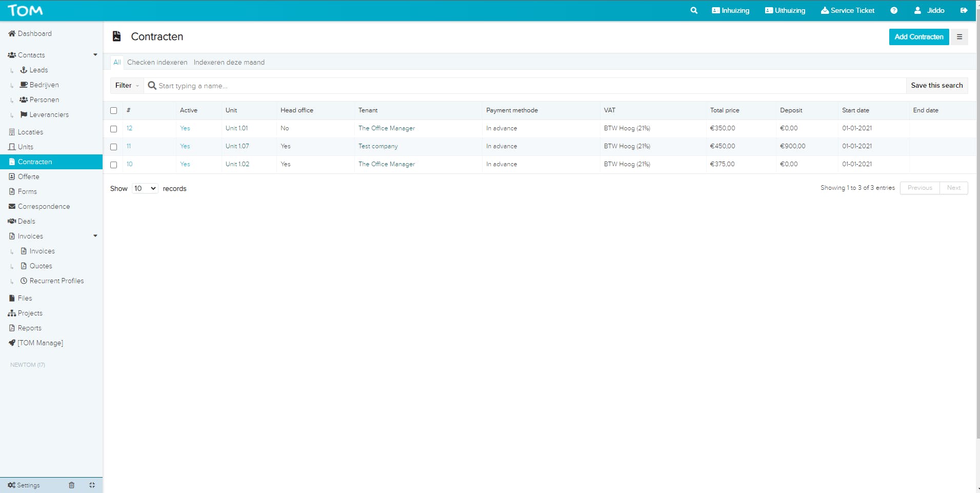
Task: Click the NEWTOM (17) label
Action: tap(28, 365)
